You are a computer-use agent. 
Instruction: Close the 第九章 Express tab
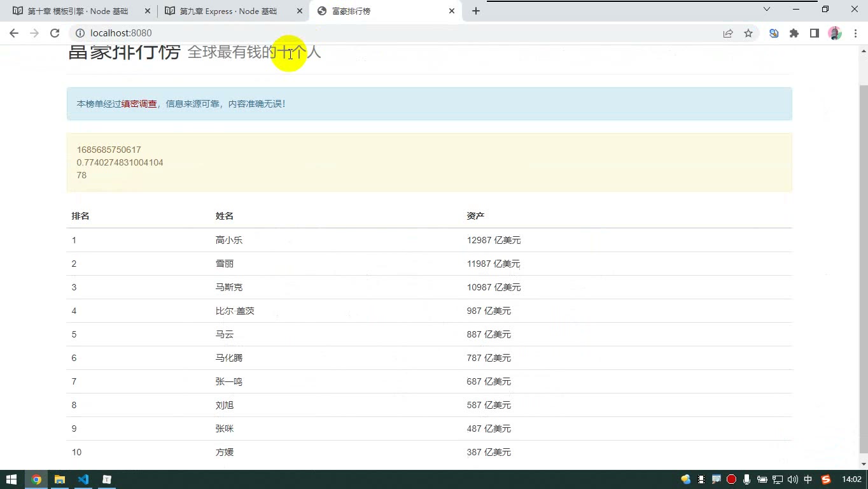(x=300, y=11)
